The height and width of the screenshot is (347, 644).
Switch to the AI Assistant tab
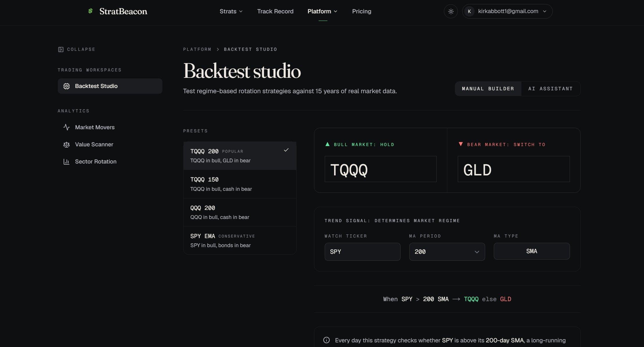[550, 89]
